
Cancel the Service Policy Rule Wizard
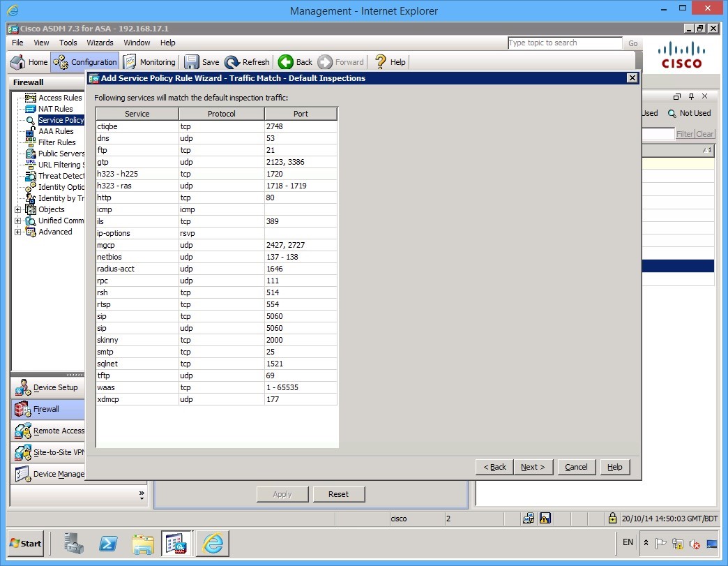[x=576, y=467]
